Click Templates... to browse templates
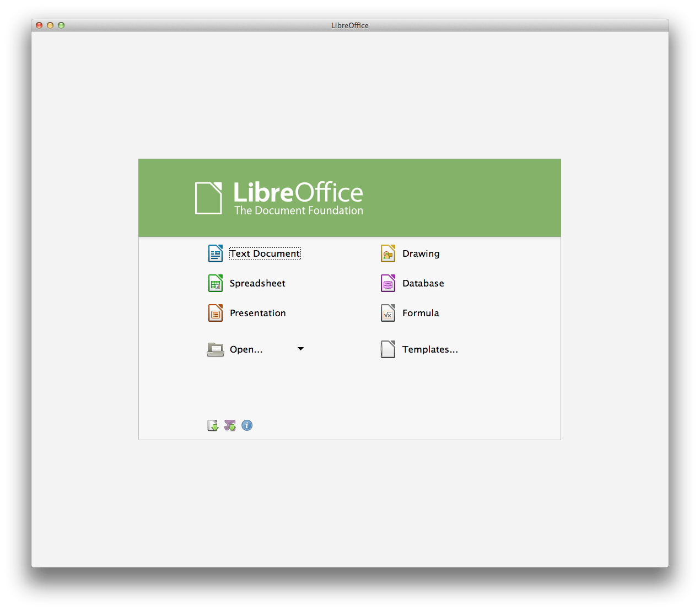Image resolution: width=700 pixels, height=611 pixels. click(430, 349)
